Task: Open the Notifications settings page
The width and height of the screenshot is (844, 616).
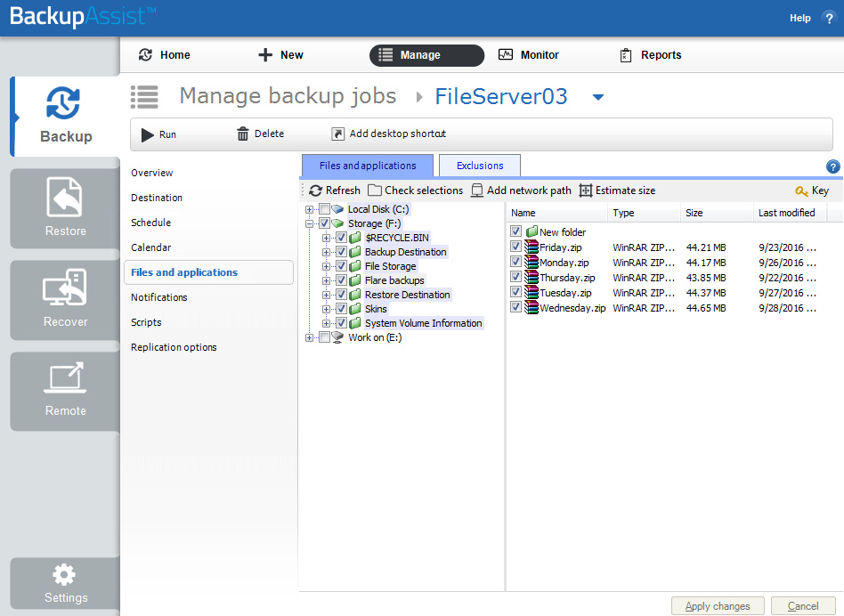Action: point(159,297)
